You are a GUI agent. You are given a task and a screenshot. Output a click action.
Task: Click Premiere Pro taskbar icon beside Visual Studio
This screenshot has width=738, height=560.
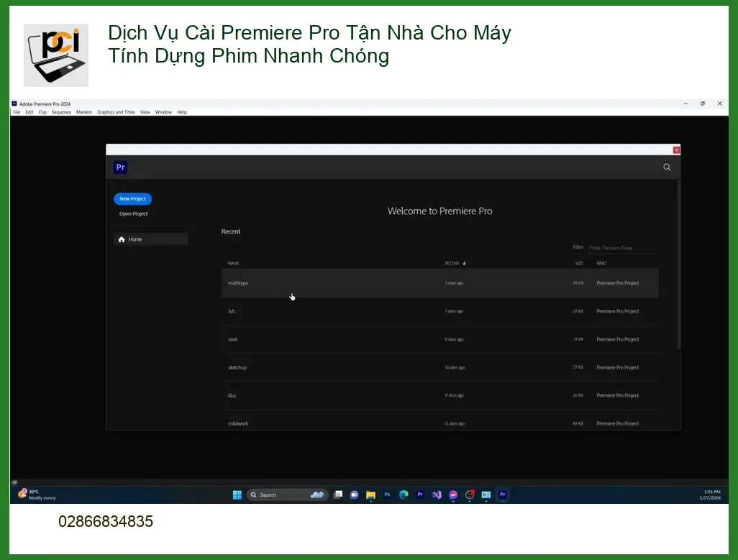click(x=420, y=495)
